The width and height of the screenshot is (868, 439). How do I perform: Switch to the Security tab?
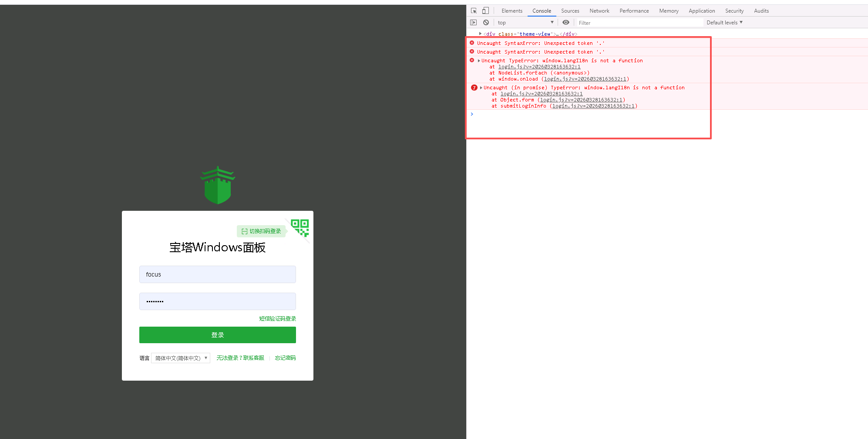[734, 11]
